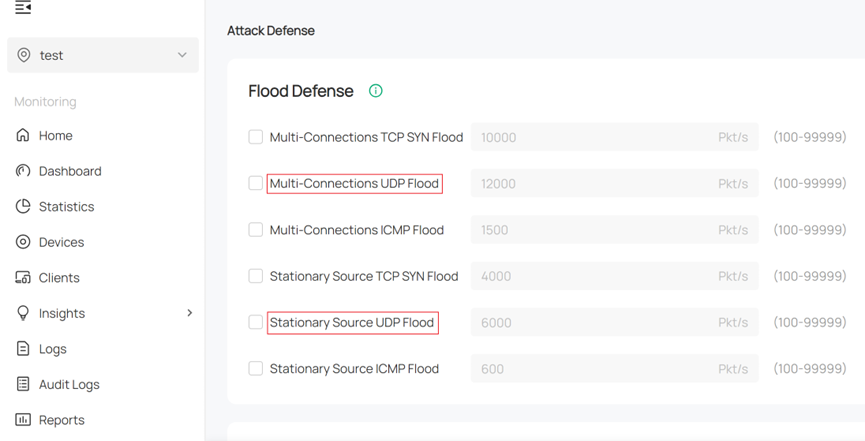Click the Flood Defense section heading
865x441 pixels.
tap(301, 91)
